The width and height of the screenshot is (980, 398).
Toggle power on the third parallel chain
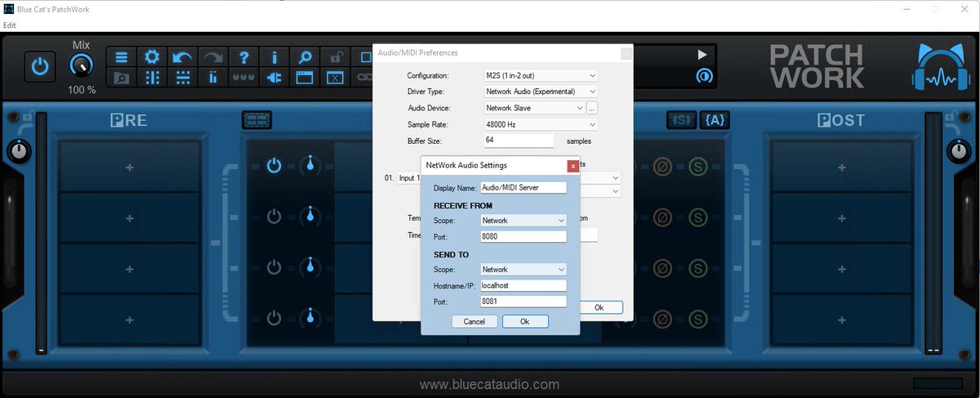[x=274, y=267]
